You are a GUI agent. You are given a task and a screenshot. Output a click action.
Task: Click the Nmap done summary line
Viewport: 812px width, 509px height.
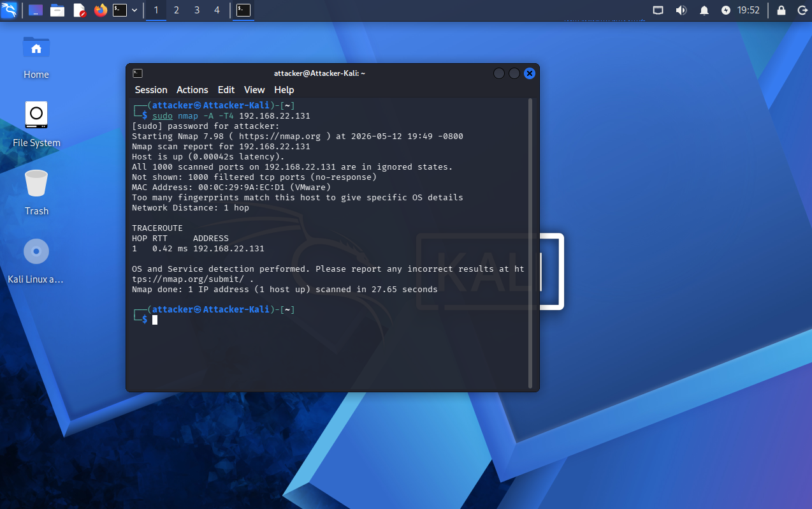[285, 290]
